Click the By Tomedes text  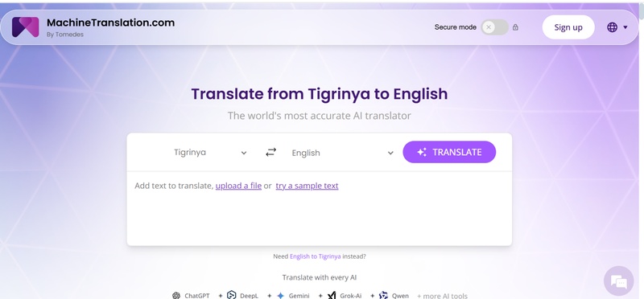pos(65,35)
